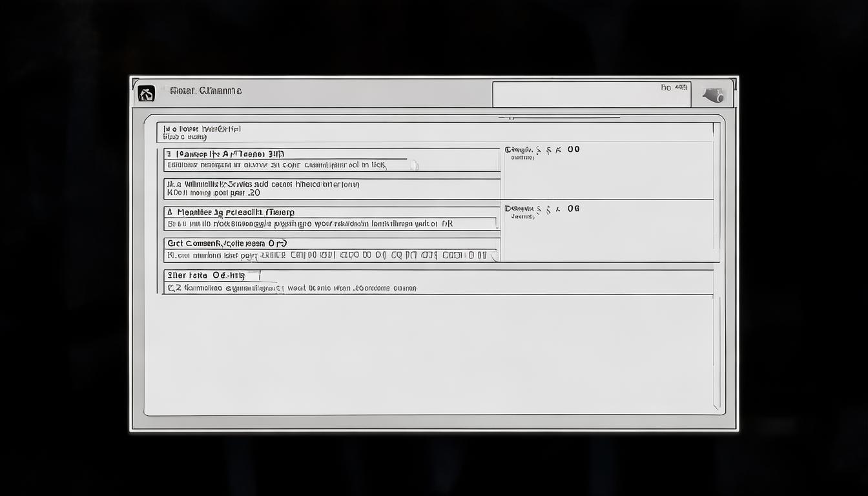Viewport: 868px width, 496px height.
Task: Click the input box in the title bar
Action: click(591, 94)
